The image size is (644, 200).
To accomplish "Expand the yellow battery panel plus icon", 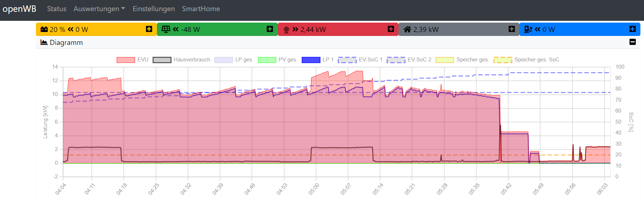I will 149,29.
